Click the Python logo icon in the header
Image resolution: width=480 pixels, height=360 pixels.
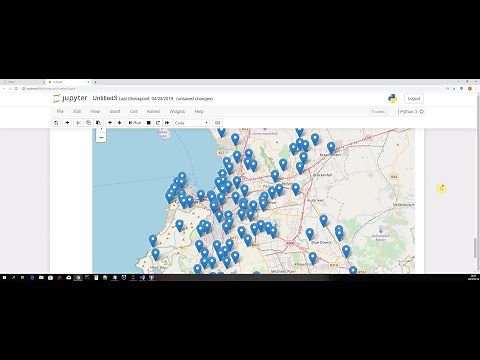(x=393, y=99)
